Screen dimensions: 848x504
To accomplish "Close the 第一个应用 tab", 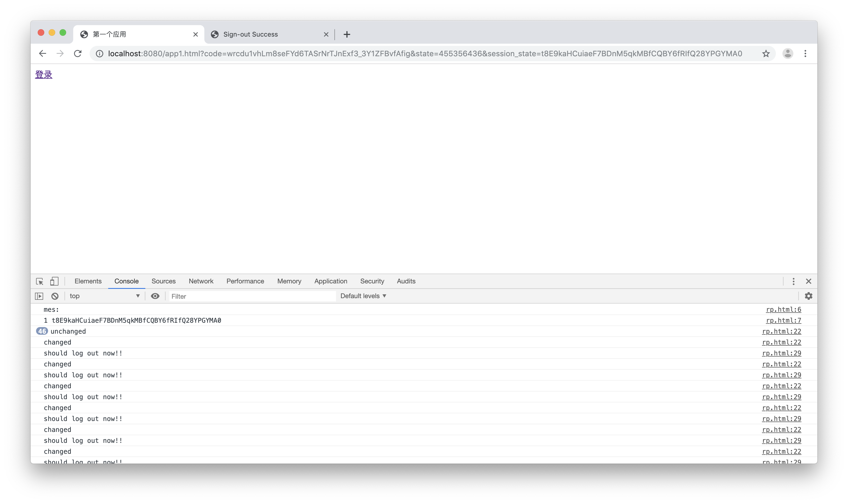I will coord(195,34).
